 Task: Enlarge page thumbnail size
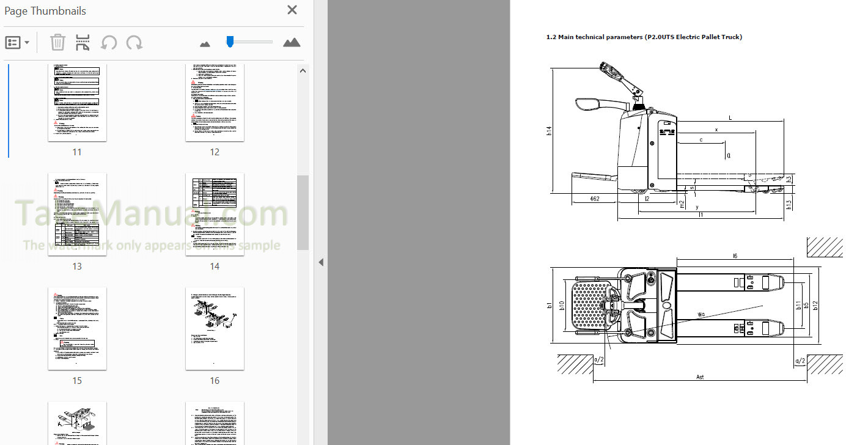pos(292,42)
